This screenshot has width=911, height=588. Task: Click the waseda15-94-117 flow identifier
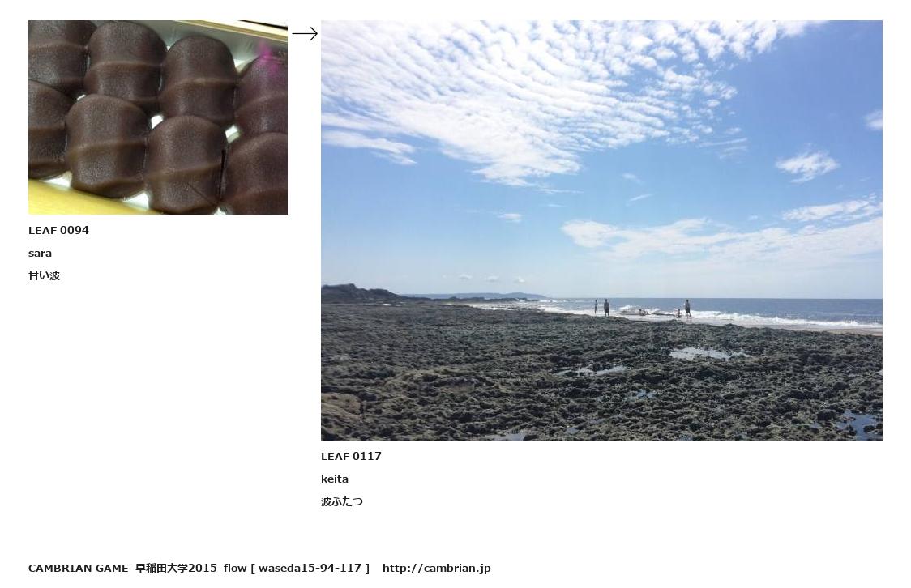pyautogui.click(x=310, y=569)
